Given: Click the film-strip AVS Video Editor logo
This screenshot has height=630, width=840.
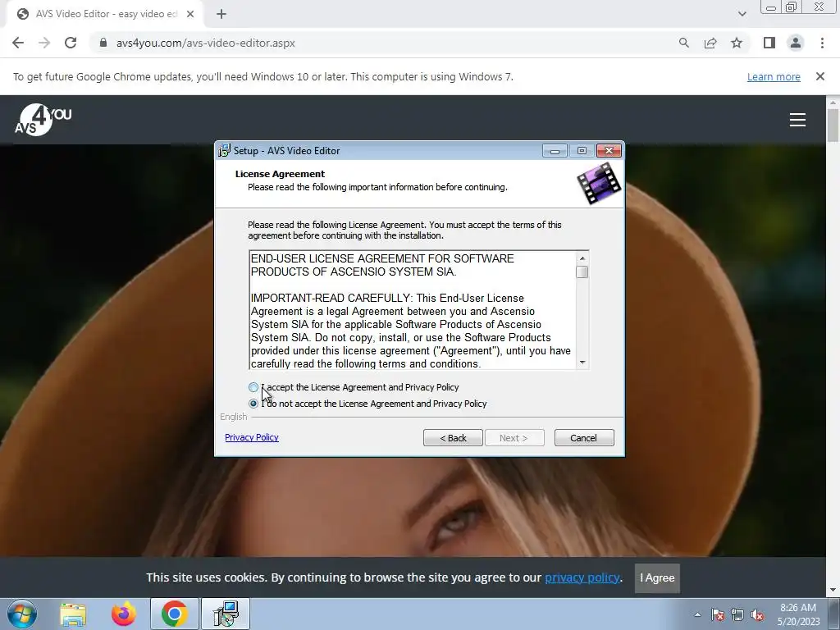Looking at the screenshot, I should click(x=599, y=184).
